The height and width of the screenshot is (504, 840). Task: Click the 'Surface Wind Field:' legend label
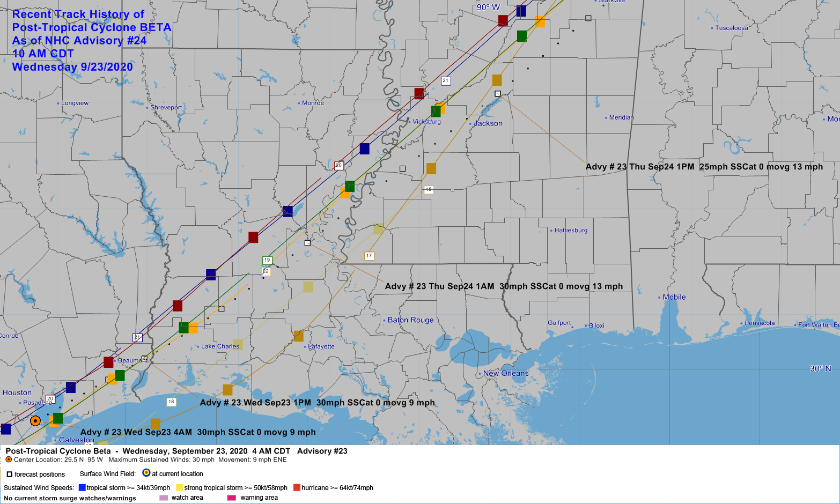(x=108, y=474)
